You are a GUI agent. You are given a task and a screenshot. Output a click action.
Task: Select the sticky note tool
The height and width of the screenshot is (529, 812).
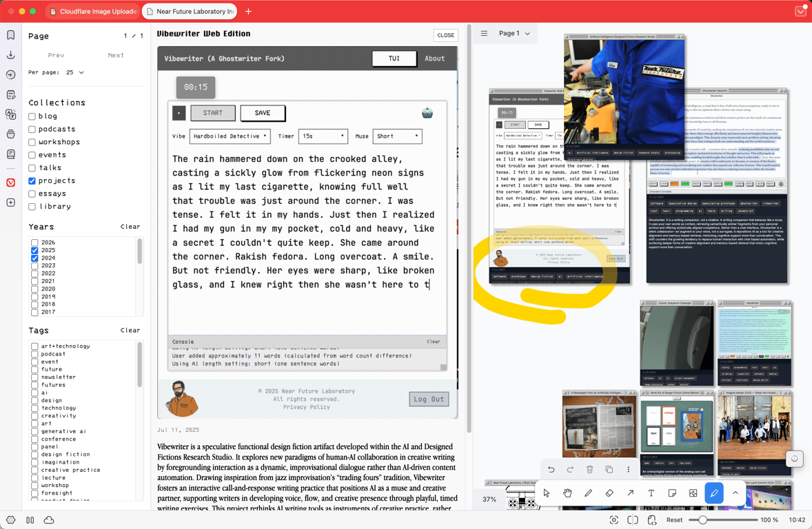tap(672, 492)
